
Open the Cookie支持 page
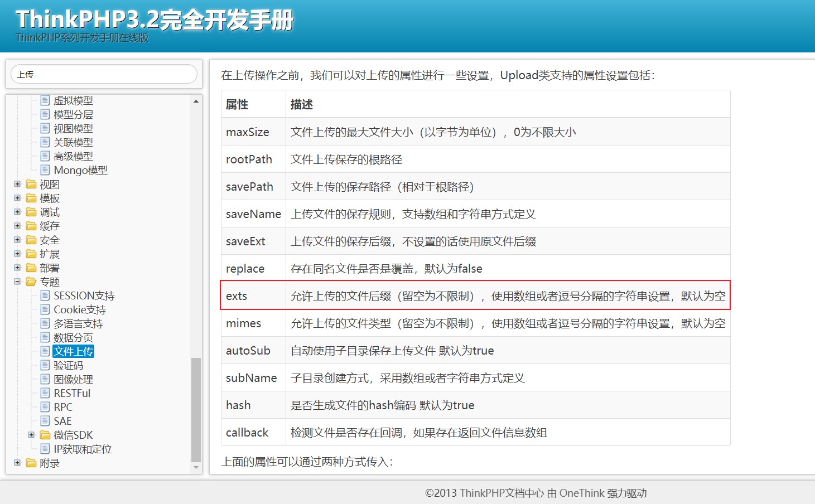(x=79, y=309)
